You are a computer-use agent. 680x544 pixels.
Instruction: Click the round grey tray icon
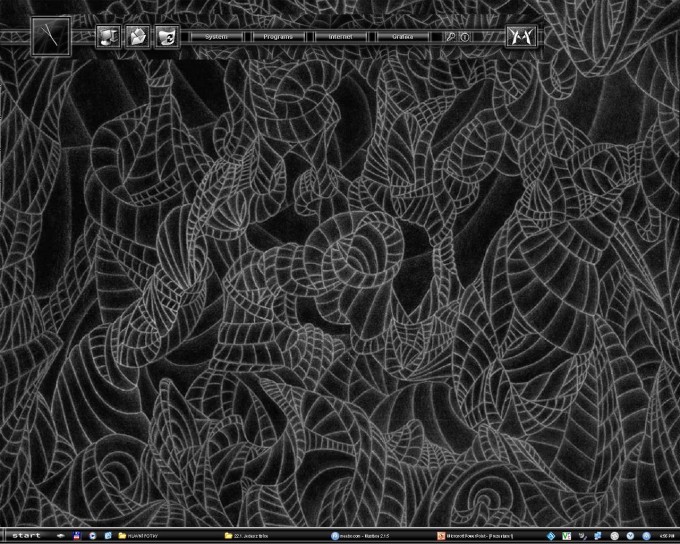click(x=614, y=536)
